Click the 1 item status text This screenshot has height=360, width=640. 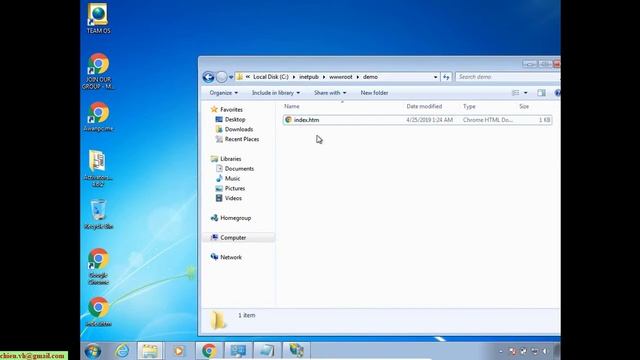(x=247, y=316)
